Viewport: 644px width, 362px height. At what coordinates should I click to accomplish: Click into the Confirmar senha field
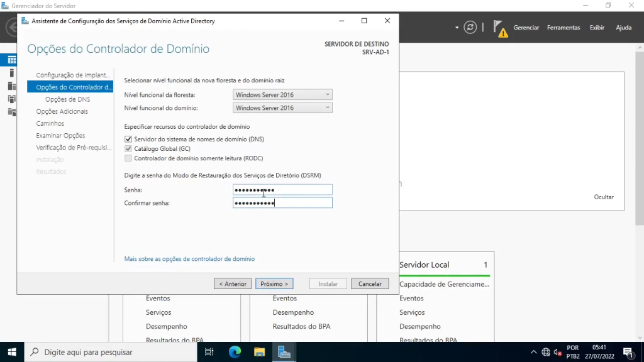[282, 203]
